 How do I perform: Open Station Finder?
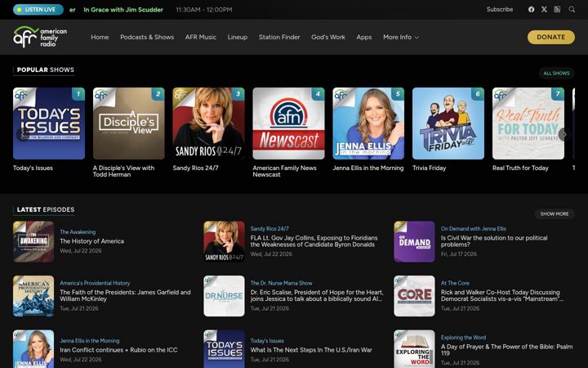tap(279, 37)
